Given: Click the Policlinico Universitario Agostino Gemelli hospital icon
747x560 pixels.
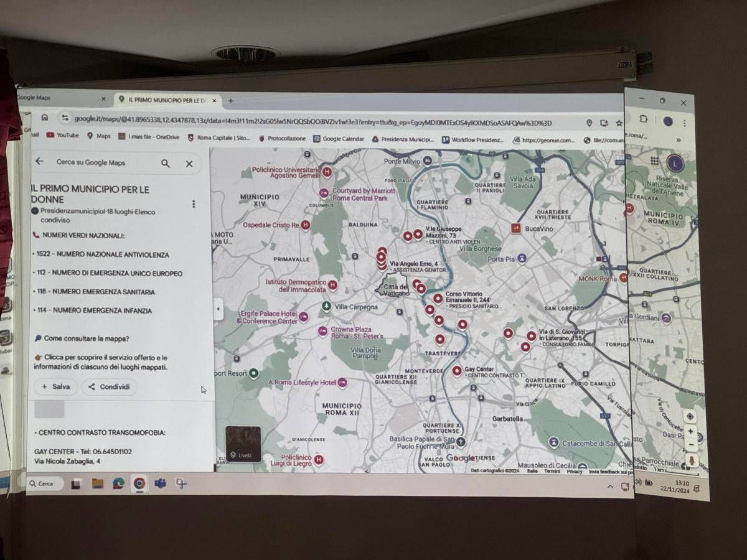Looking at the screenshot, I should tap(327, 172).
